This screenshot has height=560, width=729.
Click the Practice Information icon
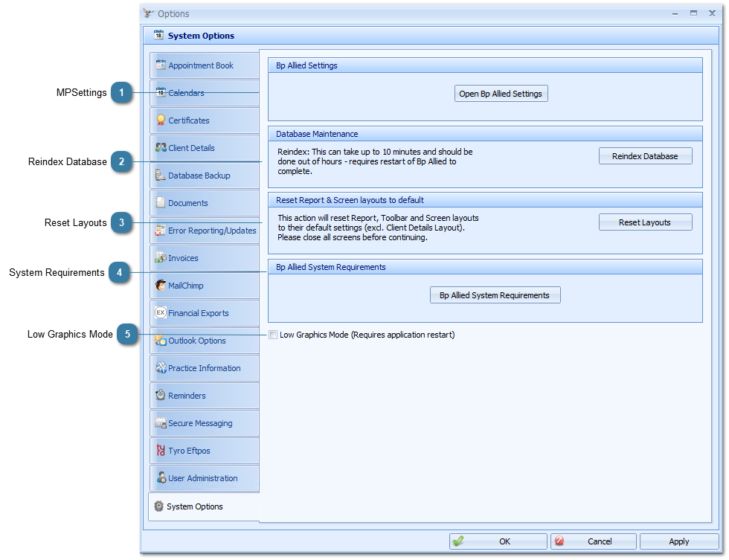click(161, 367)
